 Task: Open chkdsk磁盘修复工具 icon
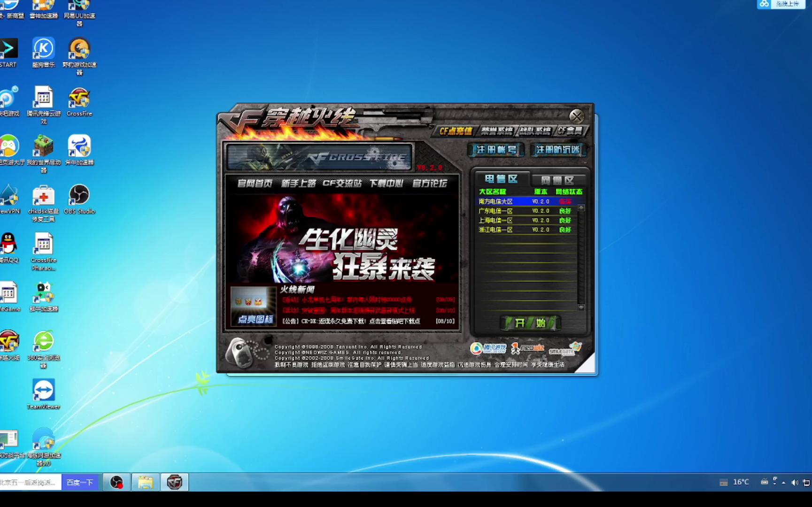(44, 203)
